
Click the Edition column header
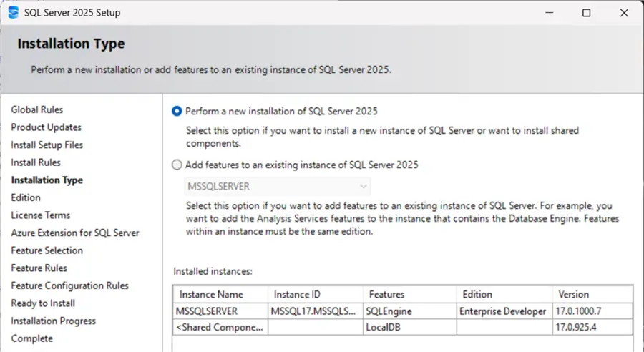(x=504, y=295)
